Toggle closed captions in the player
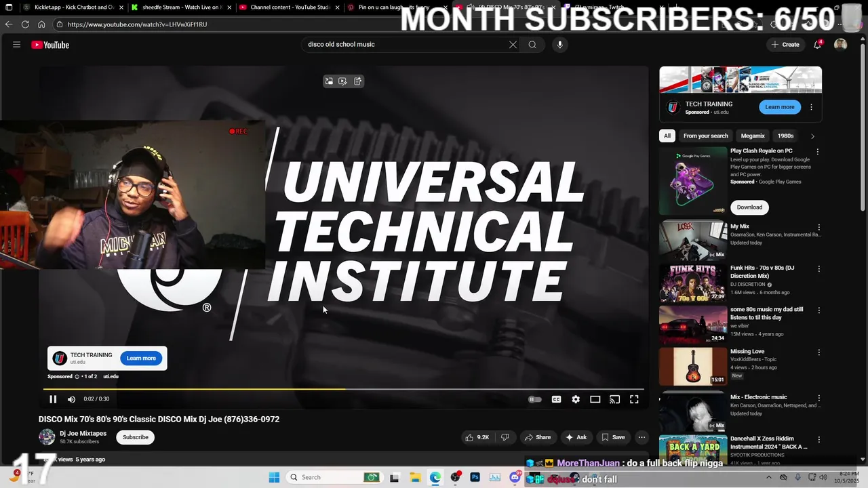Viewport: 868px width, 488px height. point(556,399)
